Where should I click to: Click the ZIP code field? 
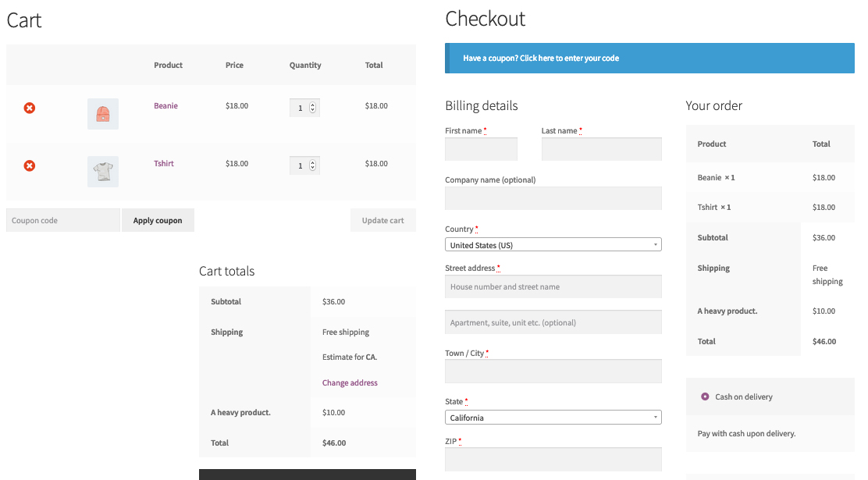tap(553, 459)
